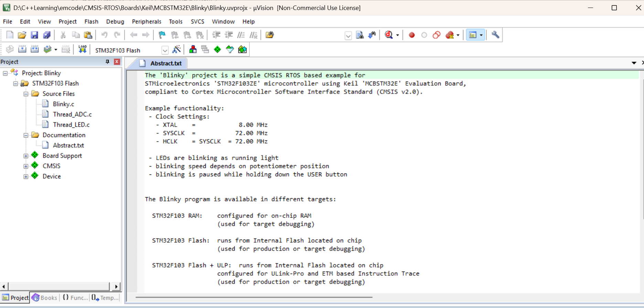This screenshot has height=308, width=644.
Task: Select Thread_ADC.c in the project tree
Action: click(72, 114)
